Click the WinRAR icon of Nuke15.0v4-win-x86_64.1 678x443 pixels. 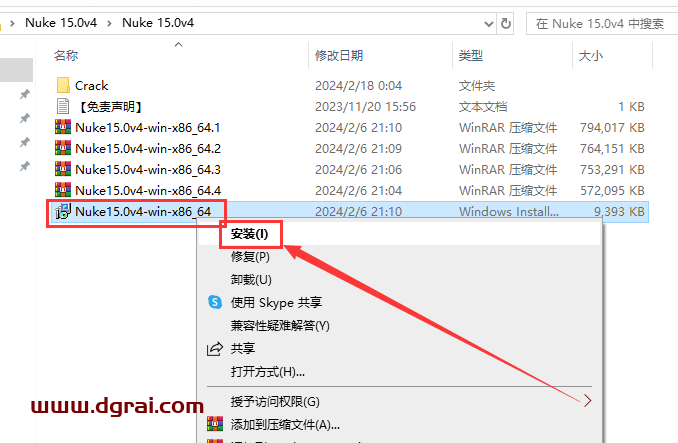coord(63,127)
